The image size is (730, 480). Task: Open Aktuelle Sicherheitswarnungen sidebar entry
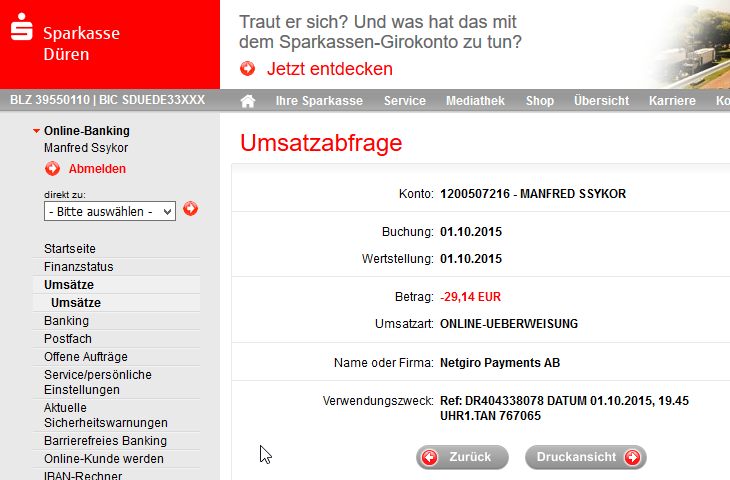click(x=105, y=415)
